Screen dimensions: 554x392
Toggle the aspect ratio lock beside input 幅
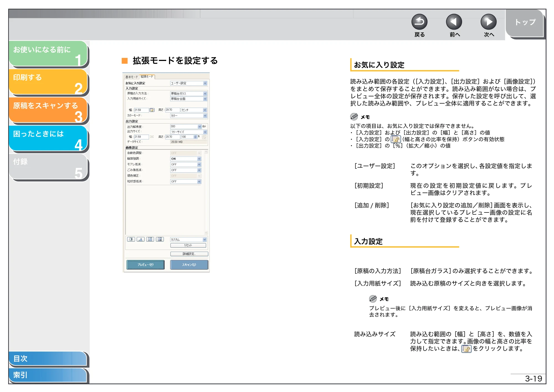point(152,110)
